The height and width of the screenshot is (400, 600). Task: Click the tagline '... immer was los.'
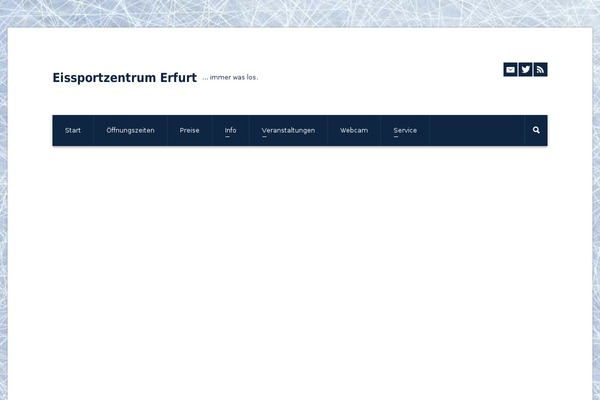(x=230, y=77)
